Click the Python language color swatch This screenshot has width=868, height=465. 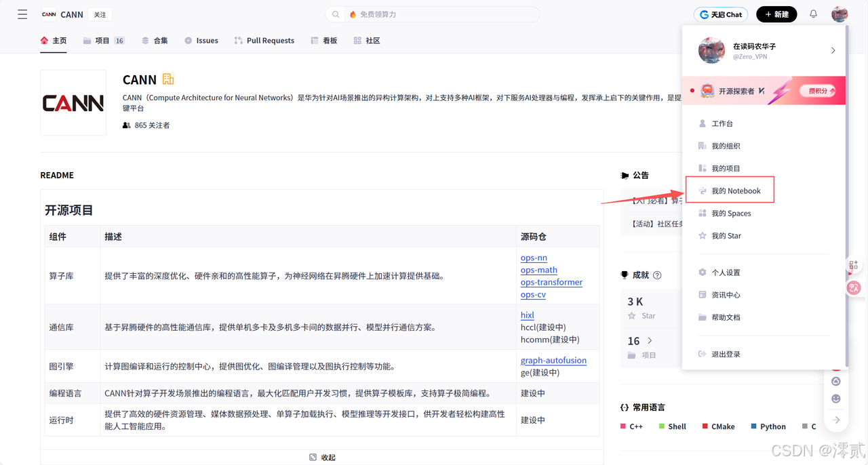pos(753,426)
